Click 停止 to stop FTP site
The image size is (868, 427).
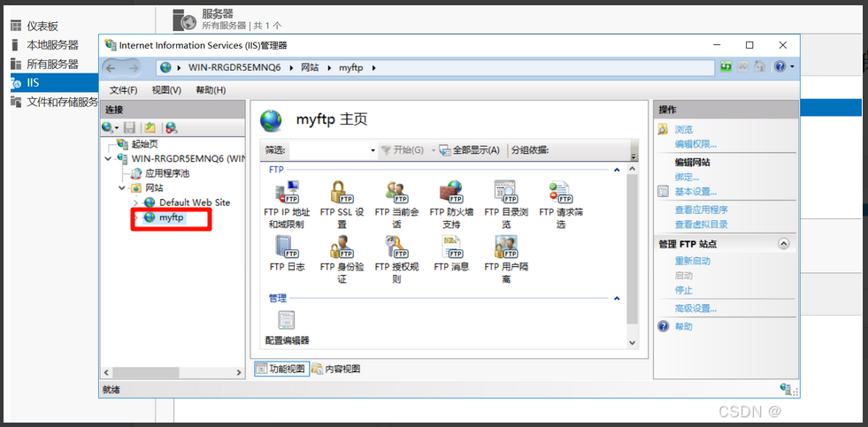point(684,290)
